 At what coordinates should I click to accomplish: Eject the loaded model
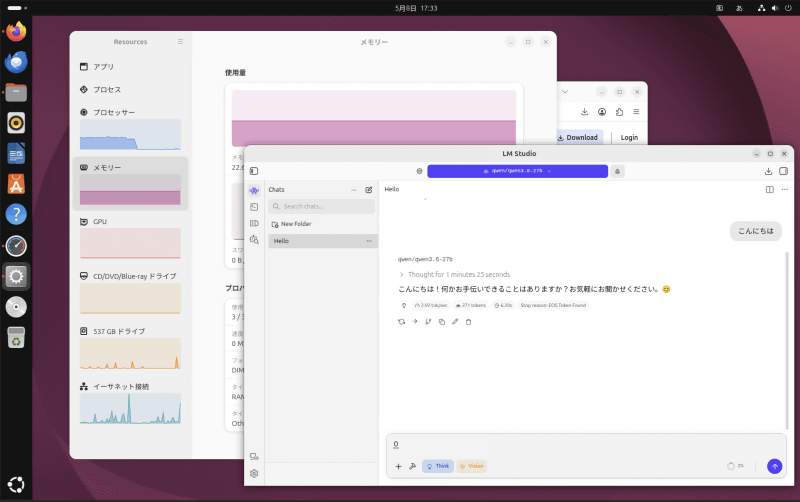pyautogui.click(x=617, y=171)
